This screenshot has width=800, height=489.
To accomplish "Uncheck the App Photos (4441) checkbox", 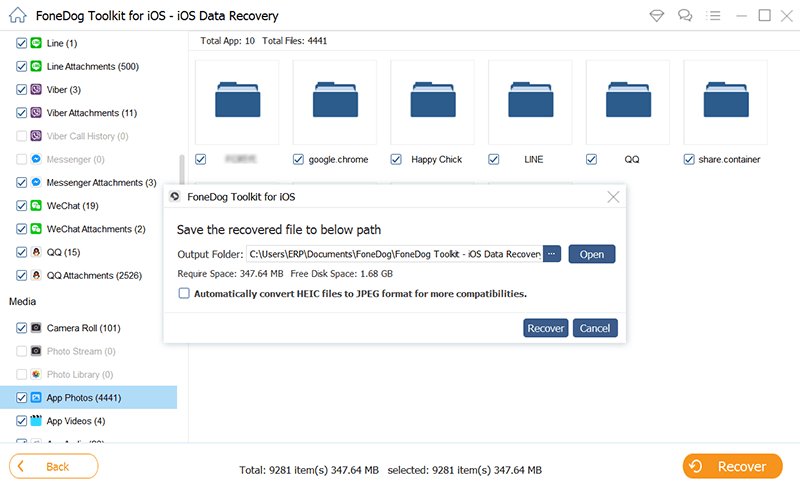I will click(x=21, y=398).
